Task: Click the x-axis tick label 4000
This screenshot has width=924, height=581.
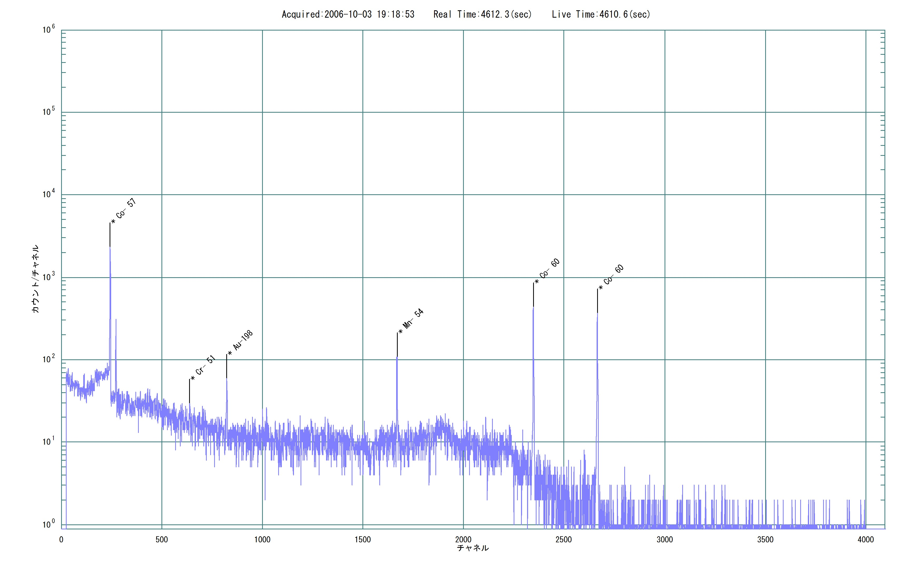Action: [866, 540]
